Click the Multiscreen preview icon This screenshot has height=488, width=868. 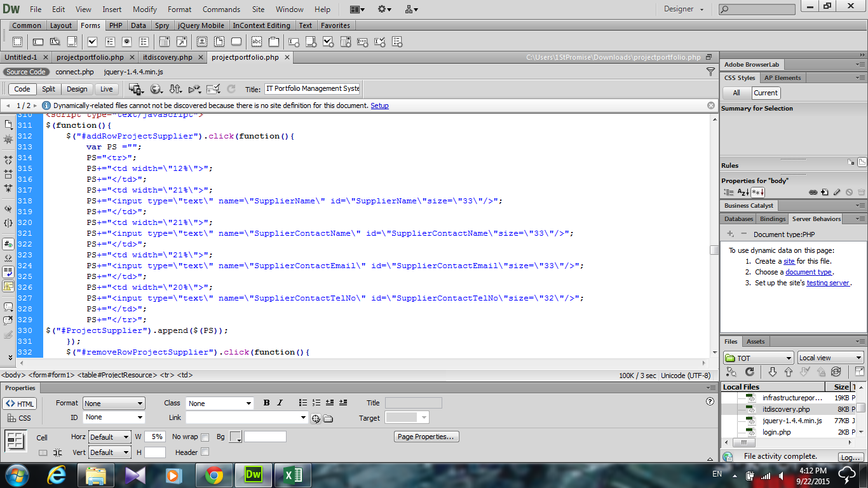click(136, 89)
